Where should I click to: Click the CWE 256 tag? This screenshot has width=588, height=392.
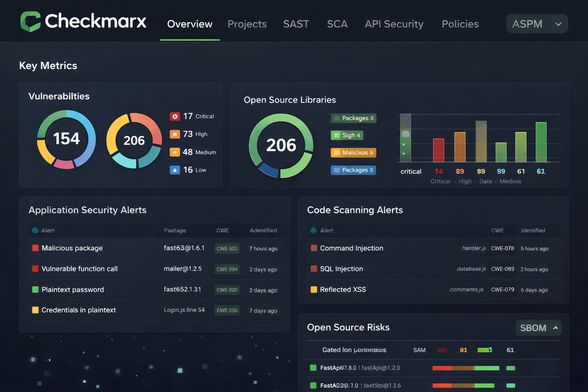tap(227, 310)
